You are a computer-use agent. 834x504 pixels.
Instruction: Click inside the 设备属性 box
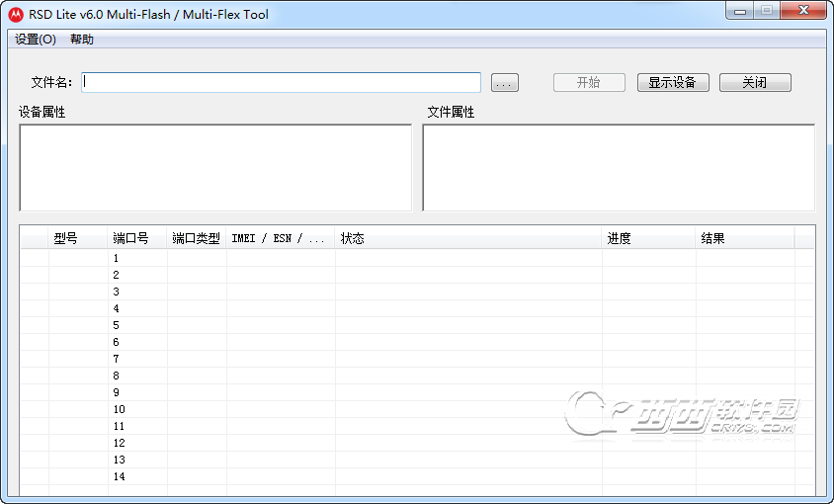[215, 168]
